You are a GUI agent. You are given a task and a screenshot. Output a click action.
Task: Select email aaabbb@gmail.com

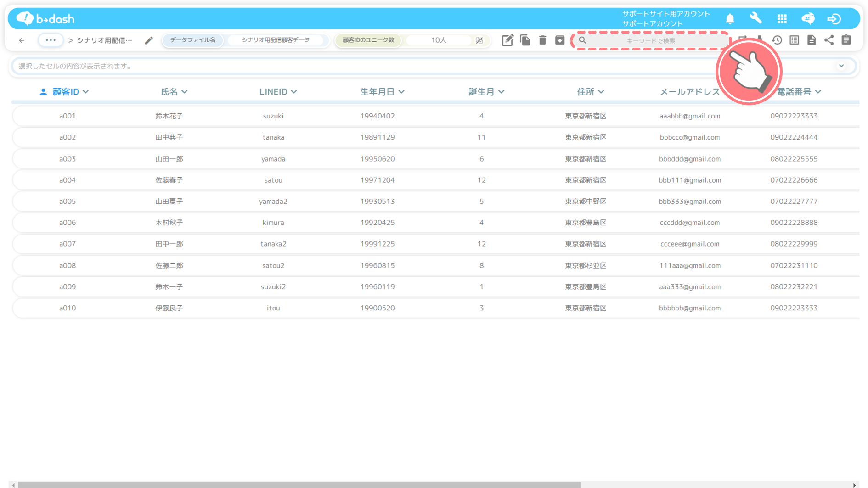[x=690, y=116]
